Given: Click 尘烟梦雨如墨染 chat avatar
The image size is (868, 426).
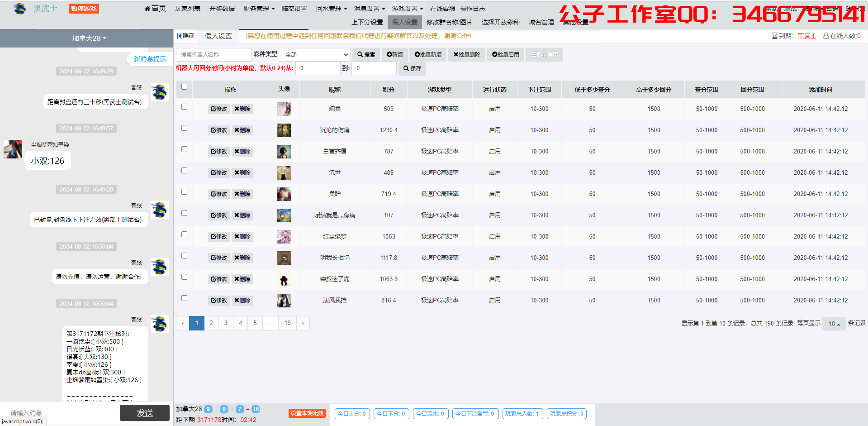Looking at the screenshot, I should (13, 149).
